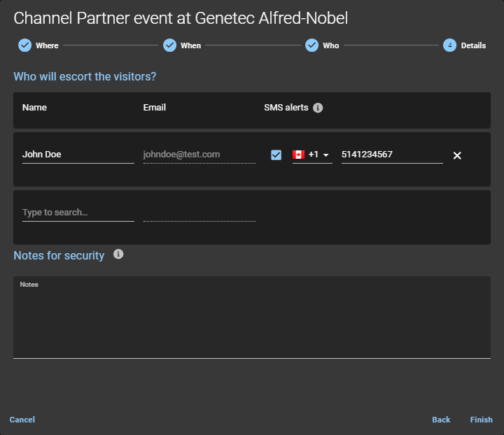Click the step 4 Details circle icon
This screenshot has height=435, width=504.
pyautogui.click(x=449, y=45)
